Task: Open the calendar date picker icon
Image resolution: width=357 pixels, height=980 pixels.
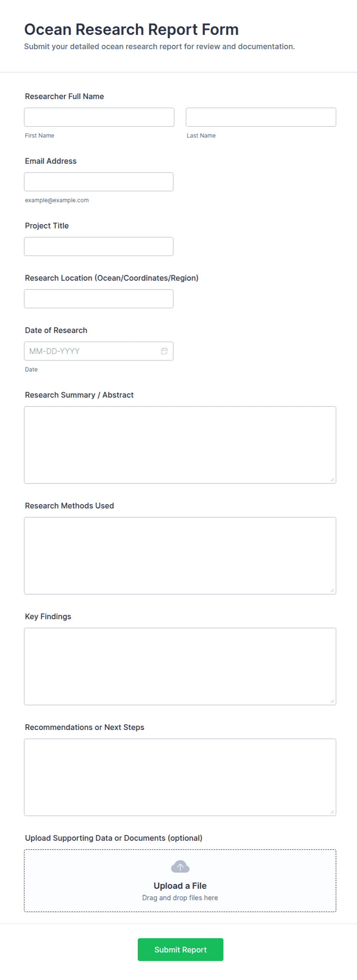Action: pyautogui.click(x=164, y=351)
